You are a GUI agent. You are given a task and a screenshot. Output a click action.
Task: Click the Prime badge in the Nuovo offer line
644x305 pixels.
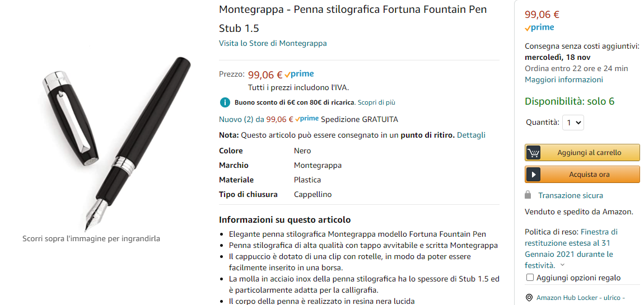pyautogui.click(x=307, y=119)
